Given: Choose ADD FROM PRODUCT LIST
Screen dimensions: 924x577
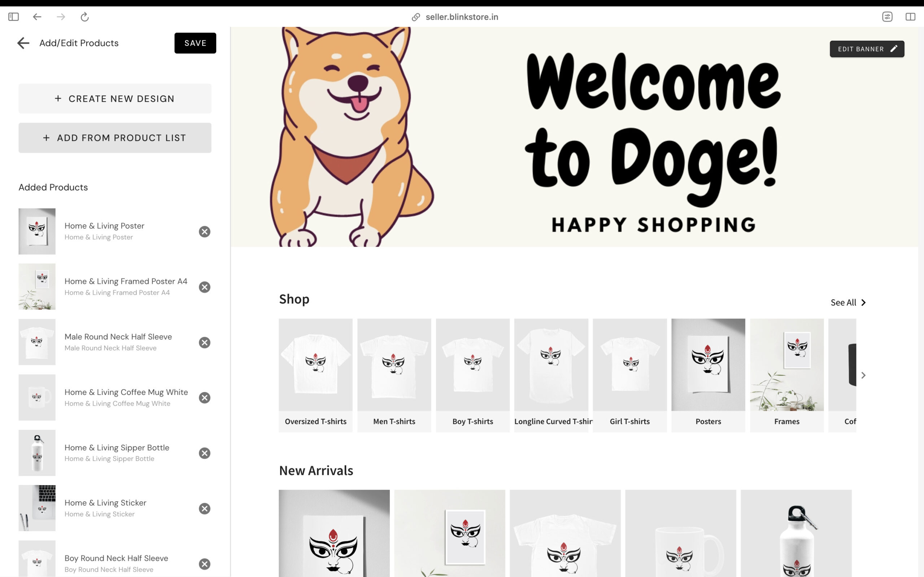Looking at the screenshot, I should pos(115,138).
